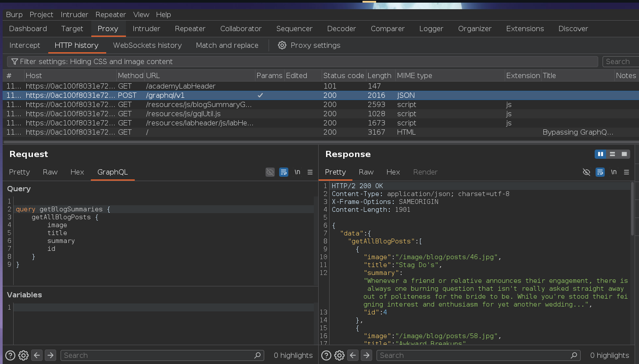This screenshot has width=639, height=364.
Task: Switch Request view to Raw
Action: pos(50,172)
